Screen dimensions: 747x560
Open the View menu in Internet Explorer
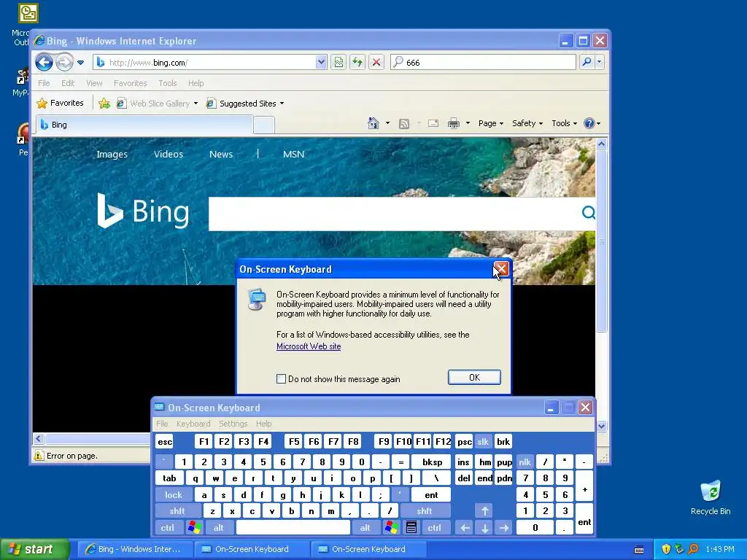click(x=94, y=83)
